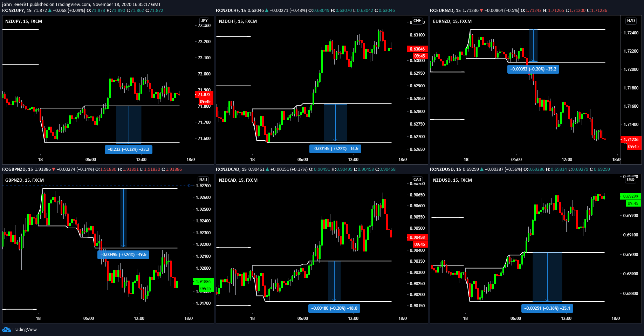Screen dimensions: 644x336
Task: Click the shaded measurement box on NZDUSD chart
Action: [547, 277]
